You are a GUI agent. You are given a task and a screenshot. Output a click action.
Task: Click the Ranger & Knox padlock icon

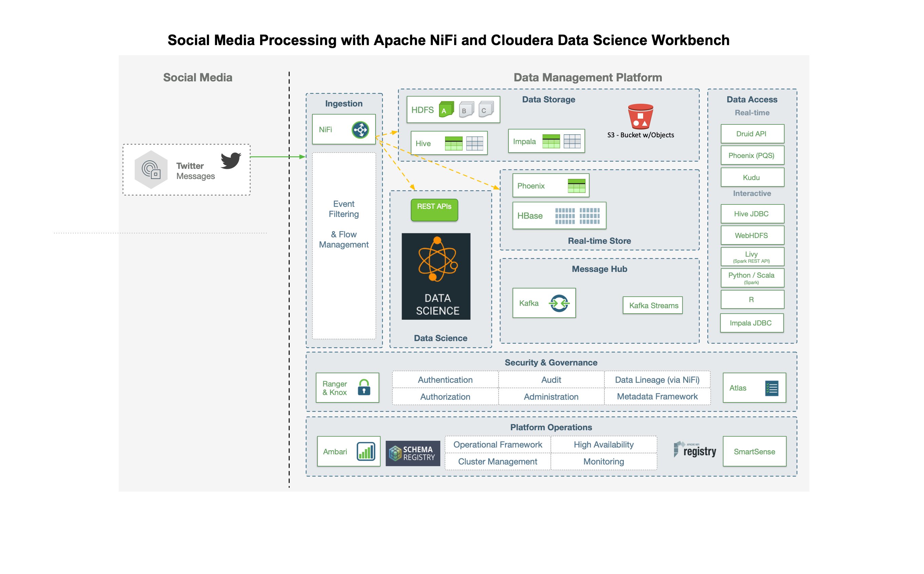pyautogui.click(x=364, y=388)
